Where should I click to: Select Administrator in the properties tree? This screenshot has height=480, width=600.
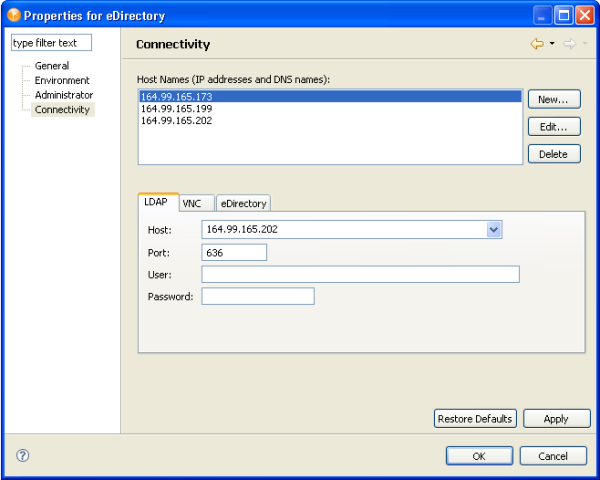(64, 95)
